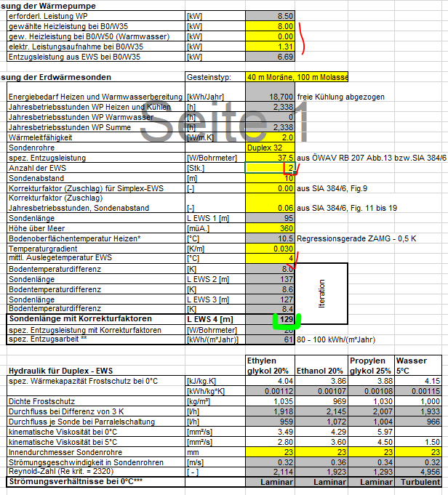Click Innendurchmesser Wasser value 23
This screenshot has height=495, width=448.
click(x=418, y=451)
